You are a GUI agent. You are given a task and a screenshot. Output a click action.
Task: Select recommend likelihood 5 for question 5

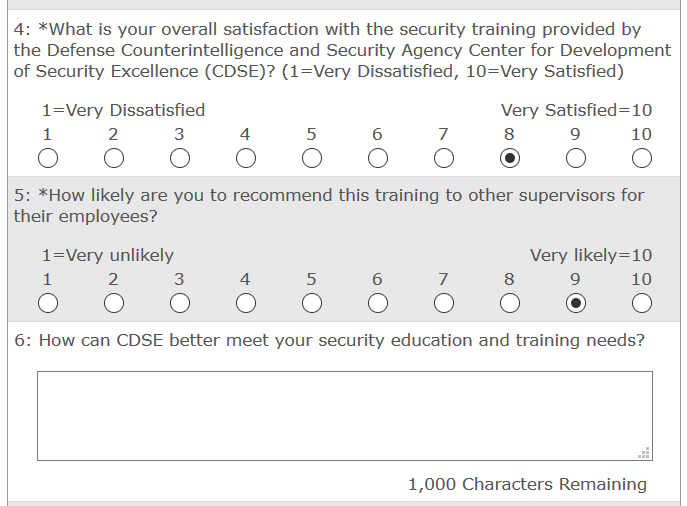coord(311,303)
